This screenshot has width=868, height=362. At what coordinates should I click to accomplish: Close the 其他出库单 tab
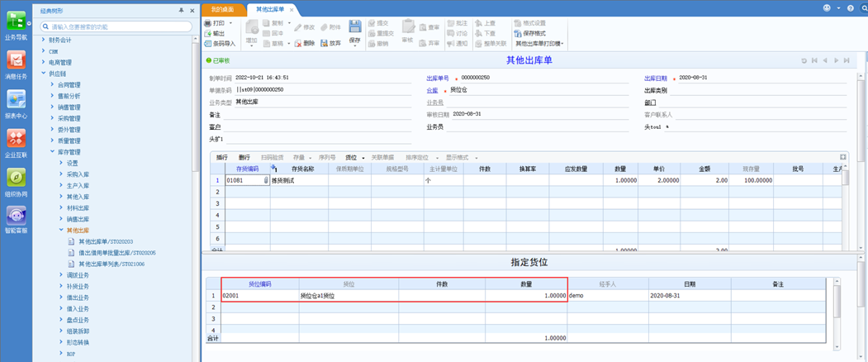pos(292,10)
